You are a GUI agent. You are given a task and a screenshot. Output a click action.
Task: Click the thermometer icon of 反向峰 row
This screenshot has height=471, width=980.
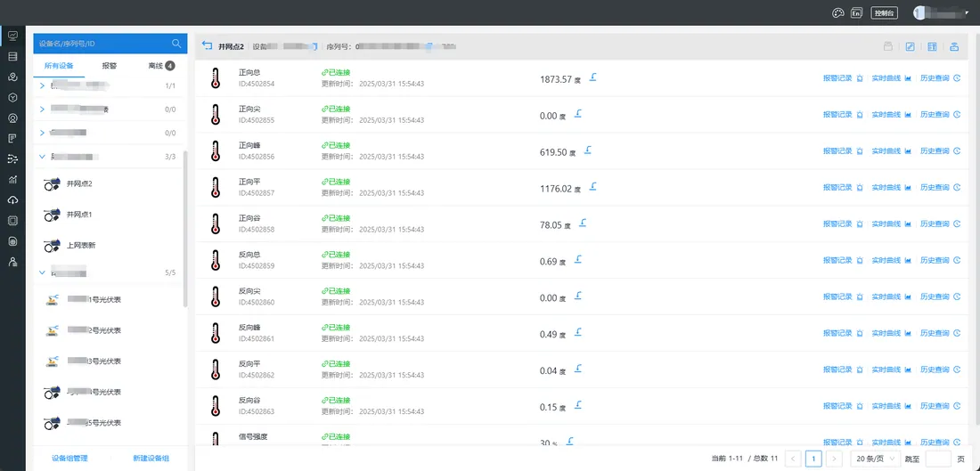pos(216,334)
